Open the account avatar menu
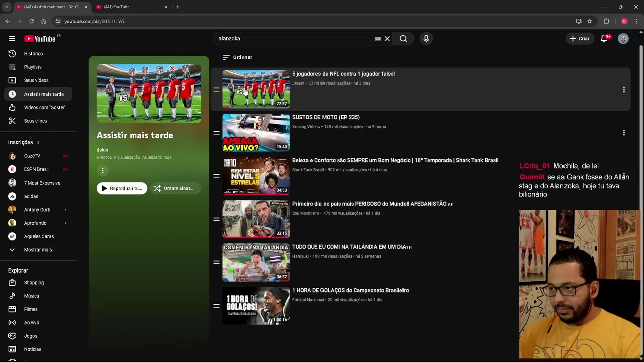 (x=623, y=39)
